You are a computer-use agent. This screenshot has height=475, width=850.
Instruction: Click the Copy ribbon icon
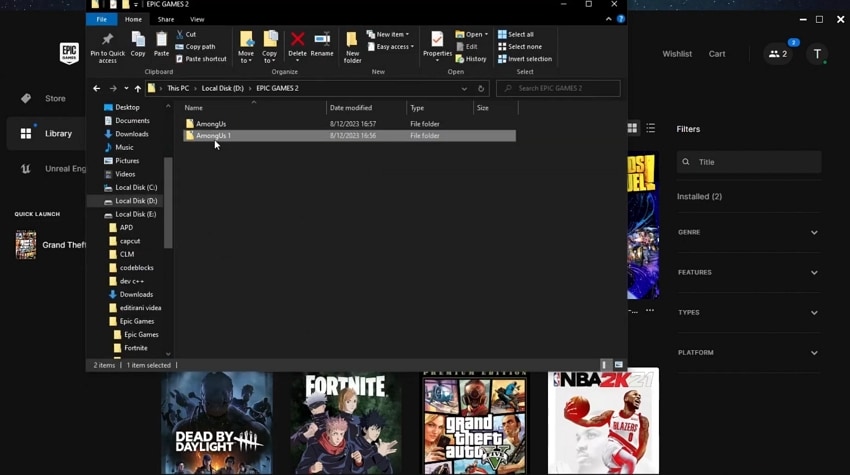(x=138, y=44)
